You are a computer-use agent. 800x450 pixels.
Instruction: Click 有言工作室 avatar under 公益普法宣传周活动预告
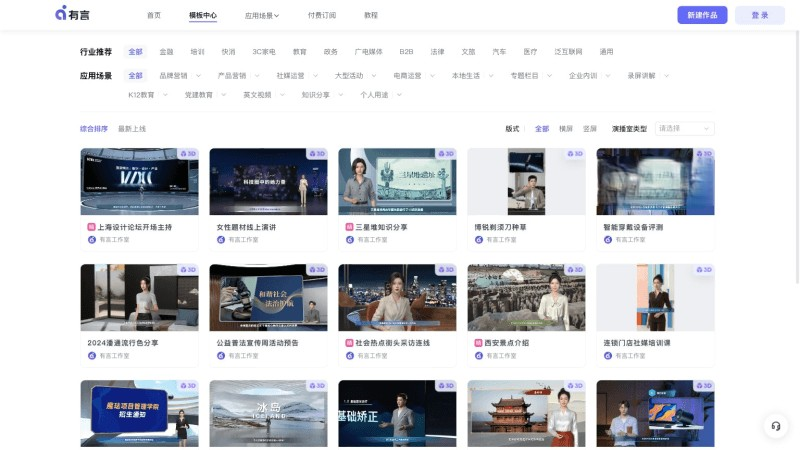tap(221, 356)
